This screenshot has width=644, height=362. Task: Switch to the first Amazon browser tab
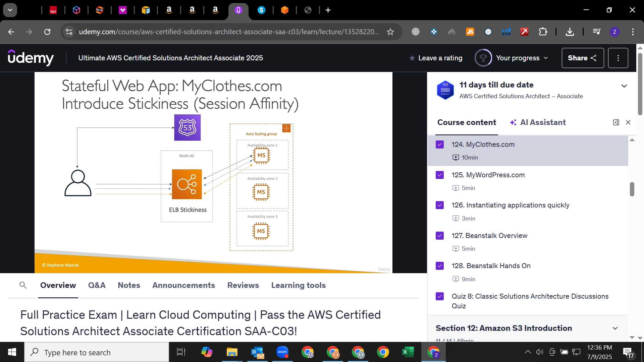[x=169, y=10]
